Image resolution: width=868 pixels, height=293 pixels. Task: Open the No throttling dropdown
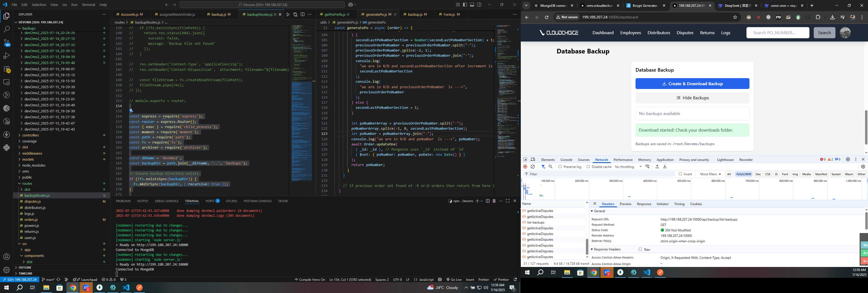[628, 167]
